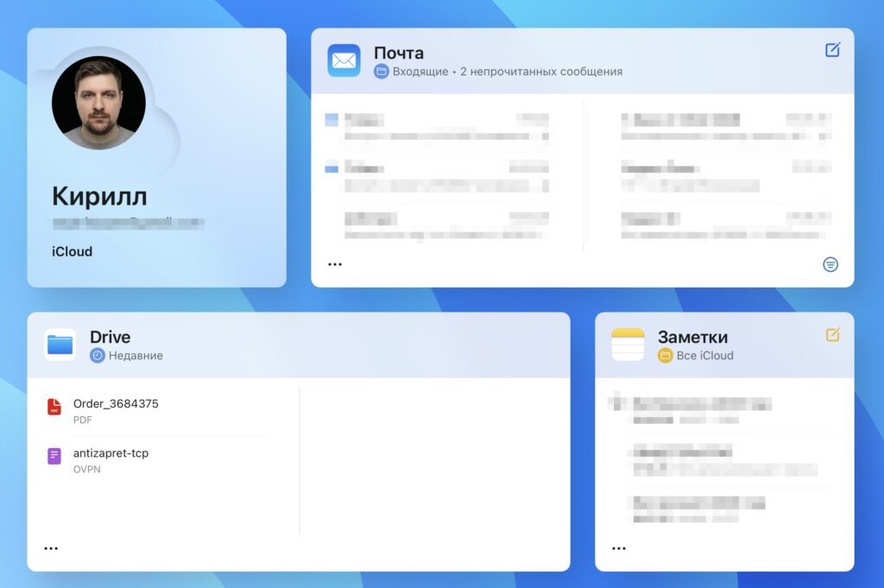Click the Почта title
The width and height of the screenshot is (884, 588).
399,53
